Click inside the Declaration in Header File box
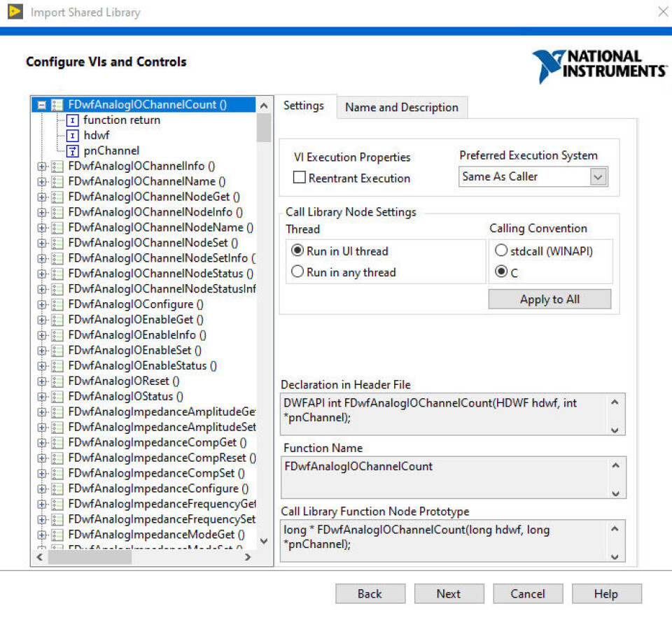Image resolution: width=672 pixels, height=620 pixels. [x=453, y=414]
